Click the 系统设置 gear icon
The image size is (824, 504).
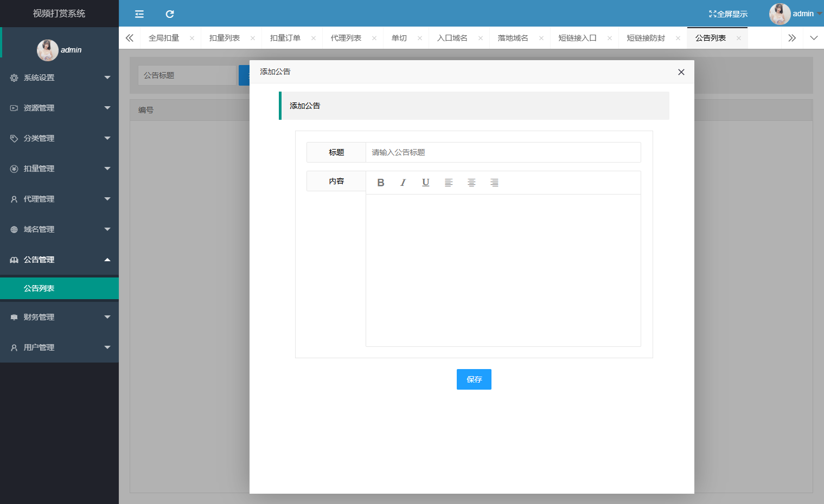click(x=14, y=78)
